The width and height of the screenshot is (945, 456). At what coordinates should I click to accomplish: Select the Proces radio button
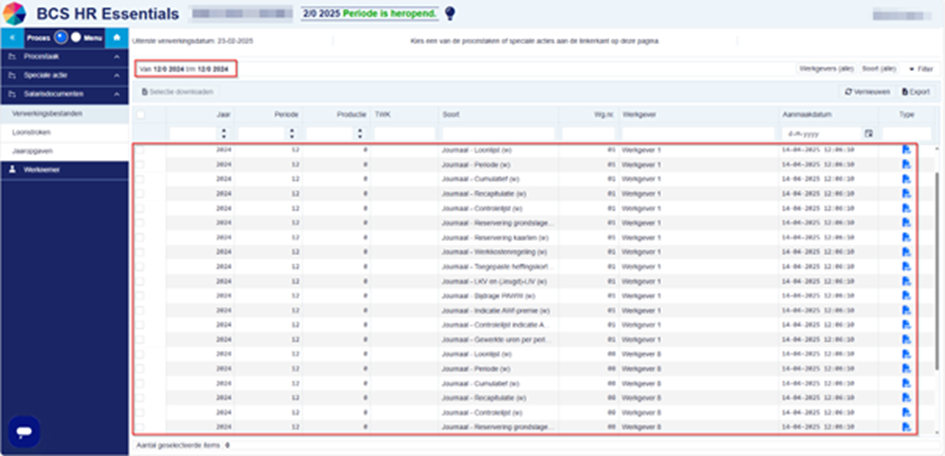point(60,37)
